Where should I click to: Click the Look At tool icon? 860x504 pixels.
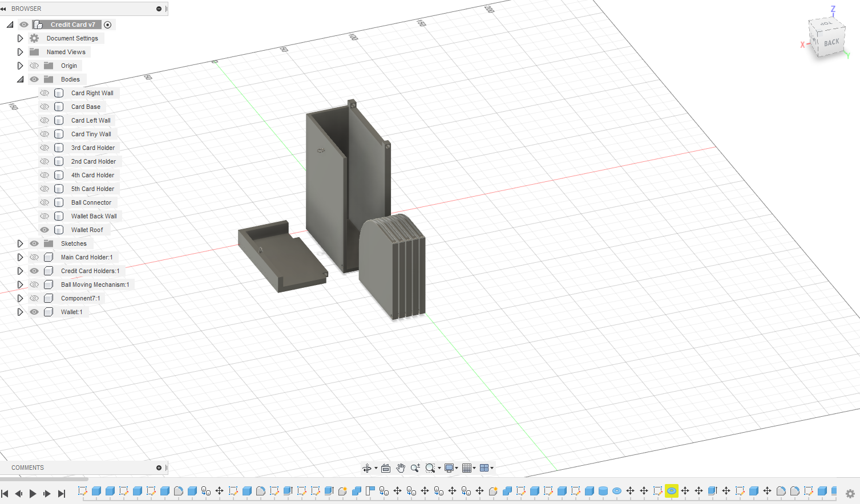coord(386,468)
